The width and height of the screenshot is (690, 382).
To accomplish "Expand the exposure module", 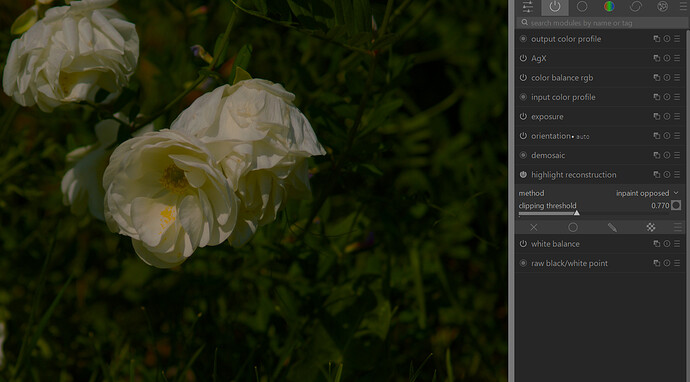I will [547, 117].
